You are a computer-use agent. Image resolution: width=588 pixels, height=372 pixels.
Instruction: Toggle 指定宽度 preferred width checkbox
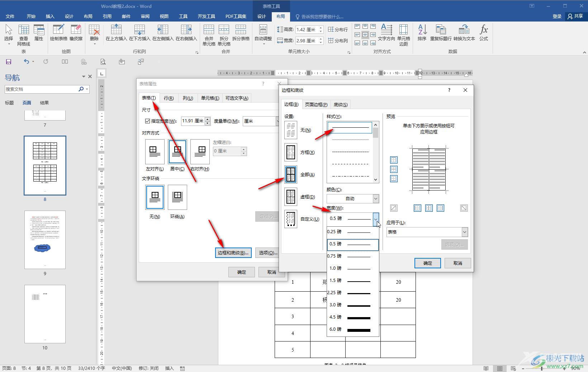click(147, 121)
